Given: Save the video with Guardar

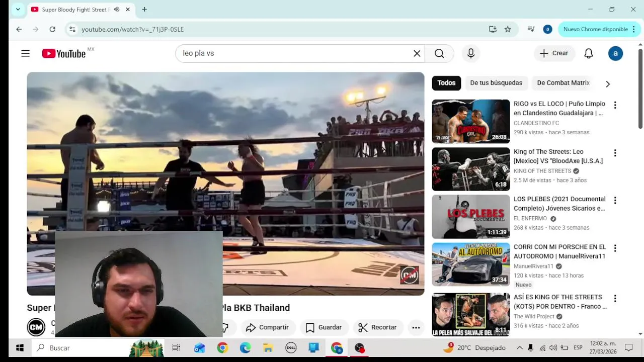Looking at the screenshot, I should (x=324, y=327).
